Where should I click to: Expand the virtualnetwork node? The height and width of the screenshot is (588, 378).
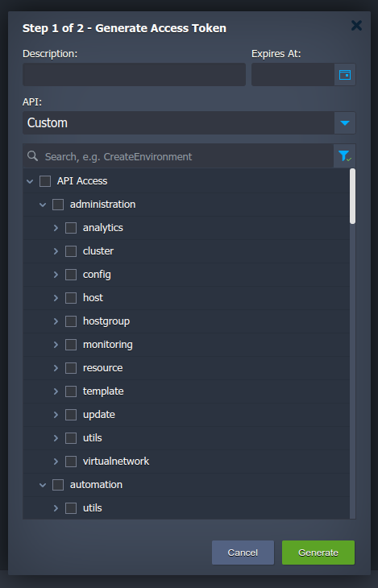point(56,462)
